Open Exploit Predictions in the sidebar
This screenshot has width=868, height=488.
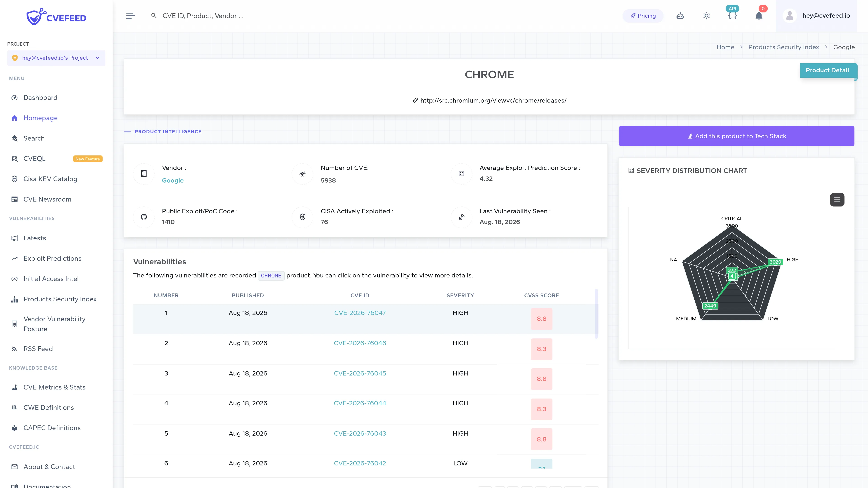(53, 258)
